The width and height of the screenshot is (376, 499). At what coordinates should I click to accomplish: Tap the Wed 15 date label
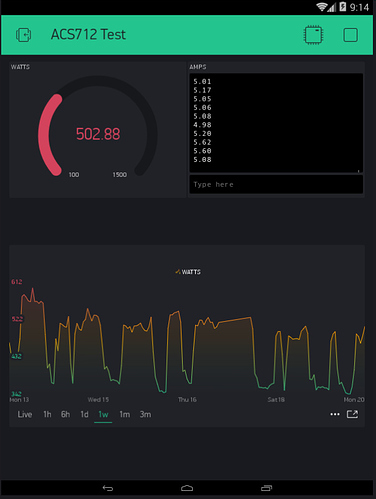coord(98,400)
